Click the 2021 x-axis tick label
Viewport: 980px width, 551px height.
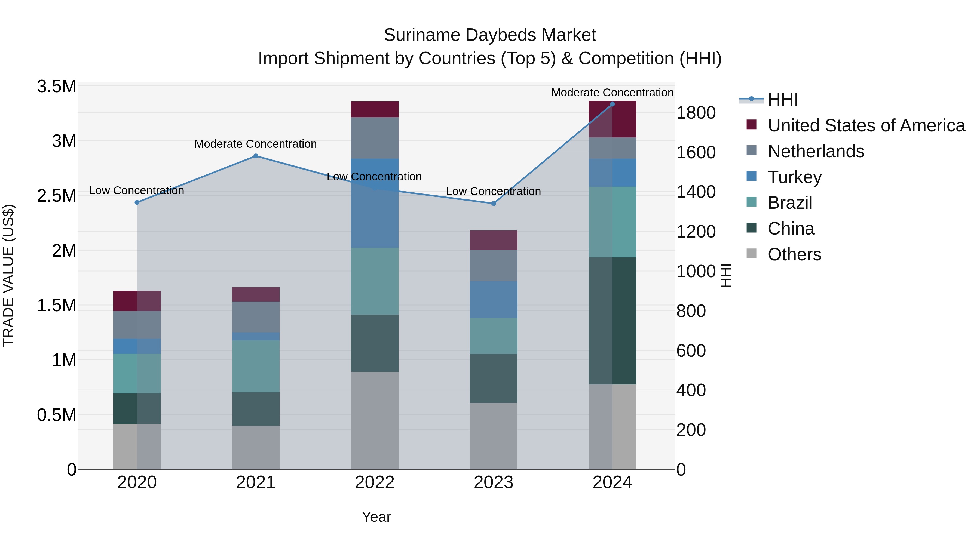coord(256,482)
